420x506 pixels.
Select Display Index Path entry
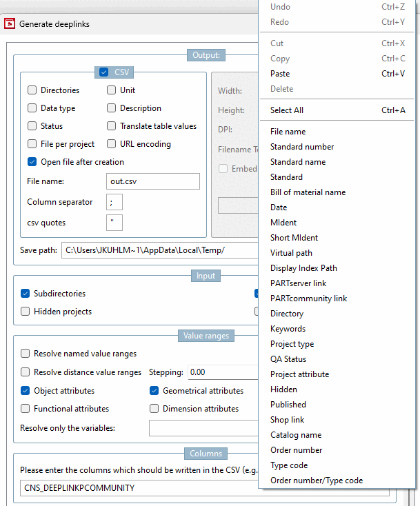pyautogui.click(x=337, y=268)
